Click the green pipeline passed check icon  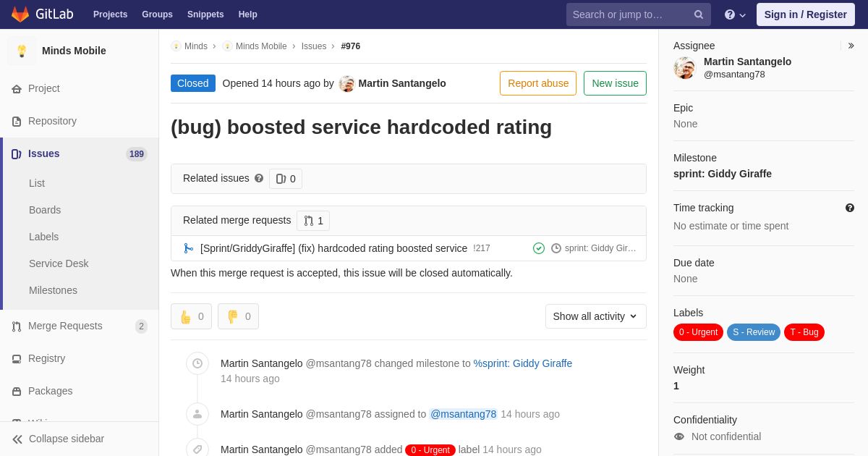tap(539, 248)
